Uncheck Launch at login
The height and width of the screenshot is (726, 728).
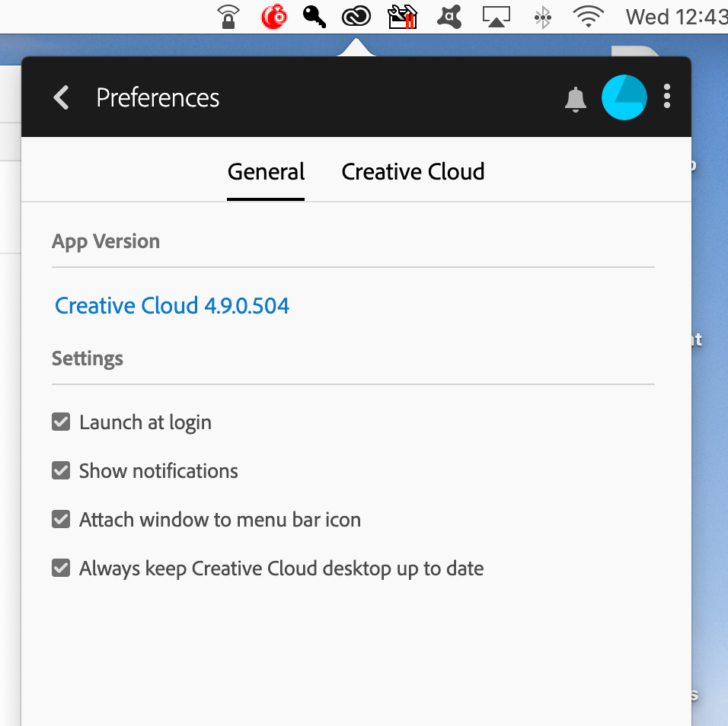click(x=61, y=422)
